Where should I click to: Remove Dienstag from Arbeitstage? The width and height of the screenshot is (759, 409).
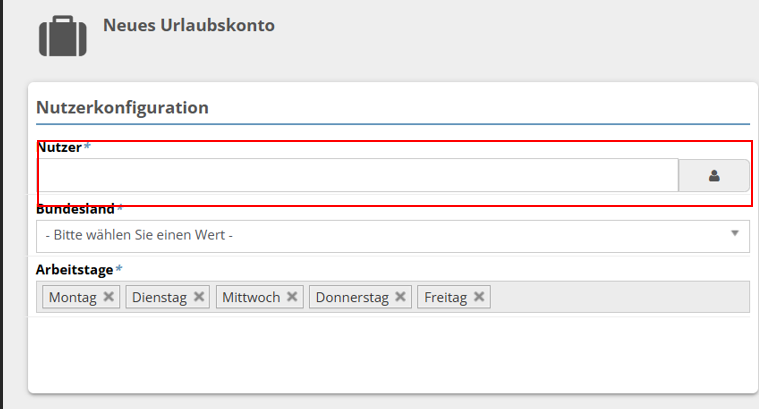(199, 297)
